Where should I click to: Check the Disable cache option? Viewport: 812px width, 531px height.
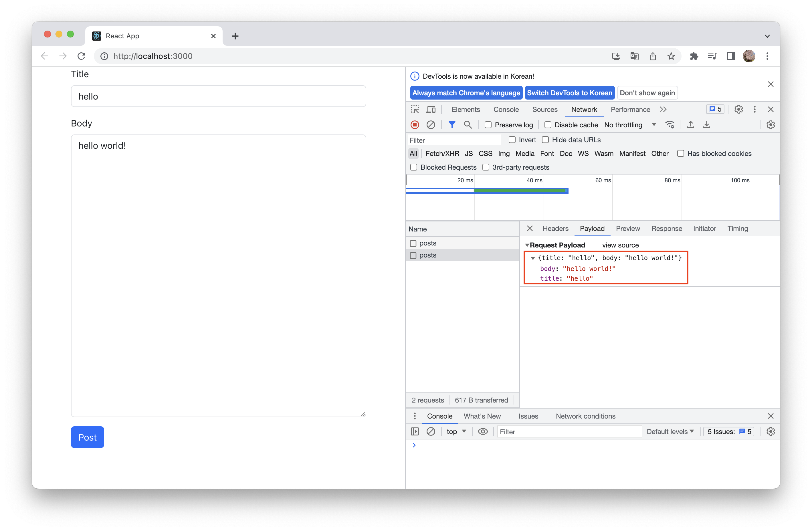point(548,124)
